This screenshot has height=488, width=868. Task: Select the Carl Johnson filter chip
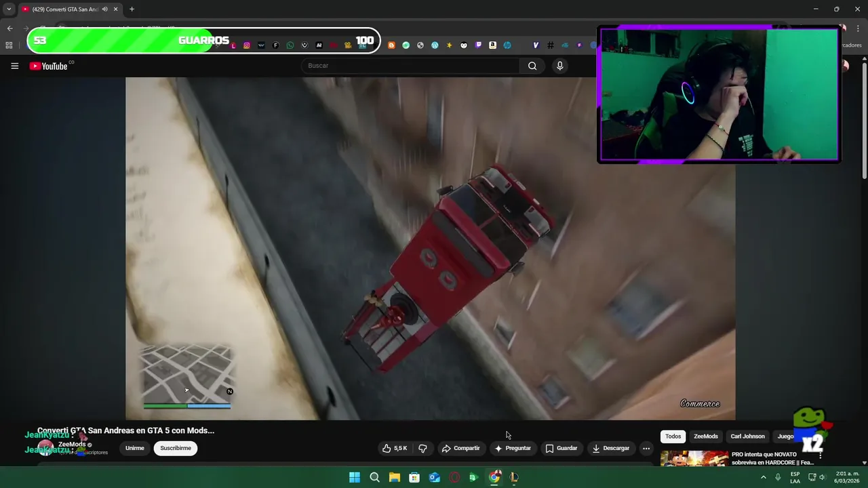[747, 436]
